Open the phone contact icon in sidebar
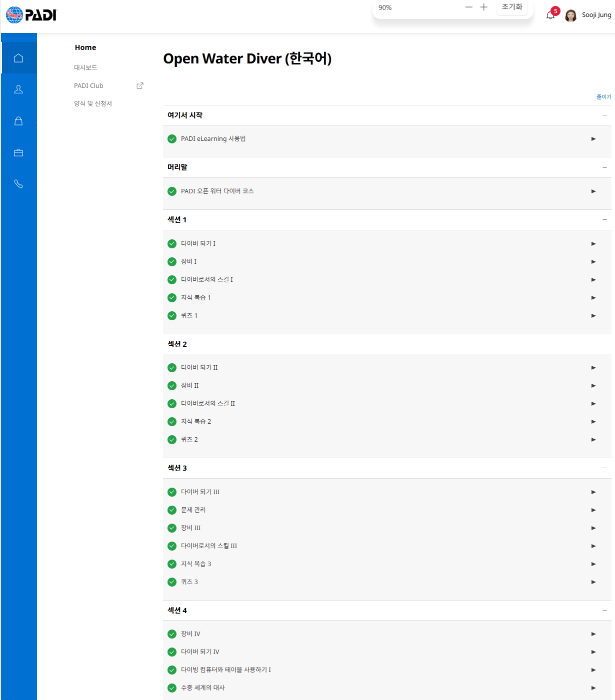Image resolution: width=615 pixels, height=700 pixels. point(18,184)
